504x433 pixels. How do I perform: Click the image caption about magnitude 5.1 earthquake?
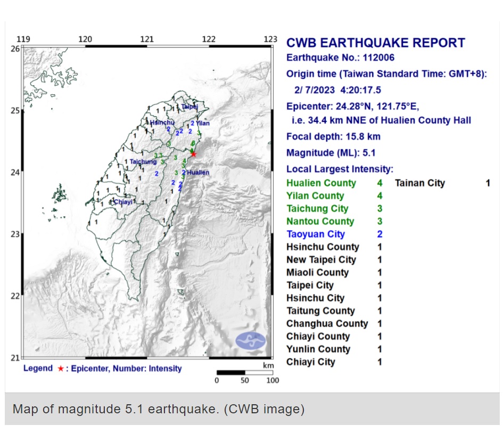tap(159, 409)
